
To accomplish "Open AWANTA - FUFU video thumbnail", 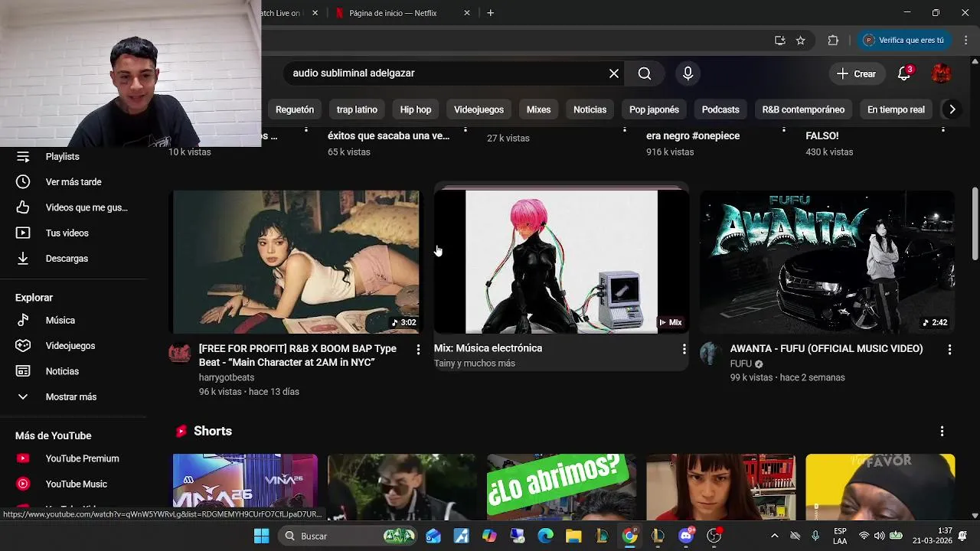I will tap(827, 262).
